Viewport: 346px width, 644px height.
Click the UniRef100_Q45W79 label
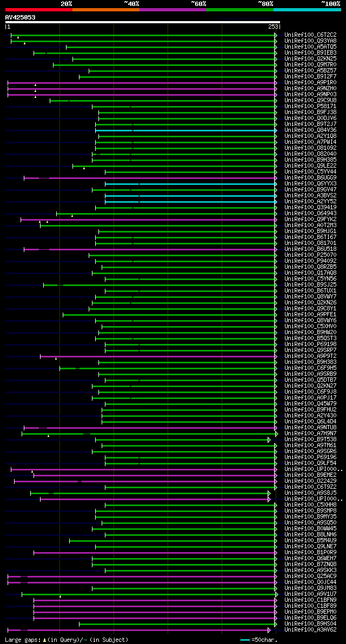pos(310,404)
